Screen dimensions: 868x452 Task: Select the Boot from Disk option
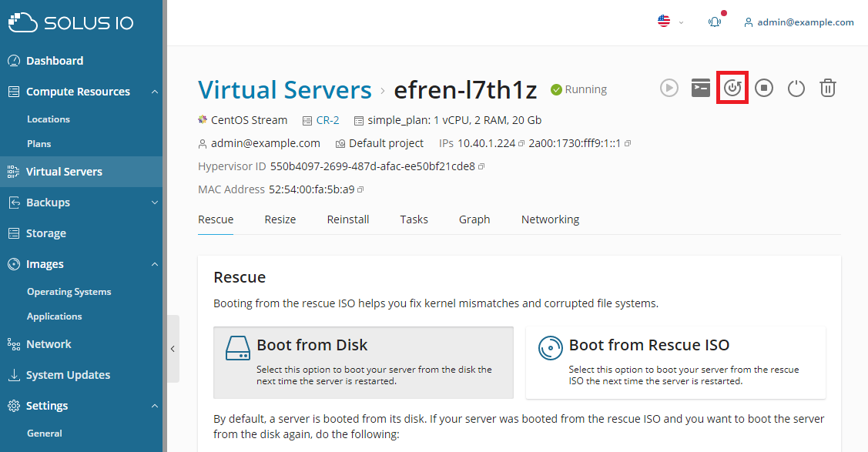click(x=364, y=363)
